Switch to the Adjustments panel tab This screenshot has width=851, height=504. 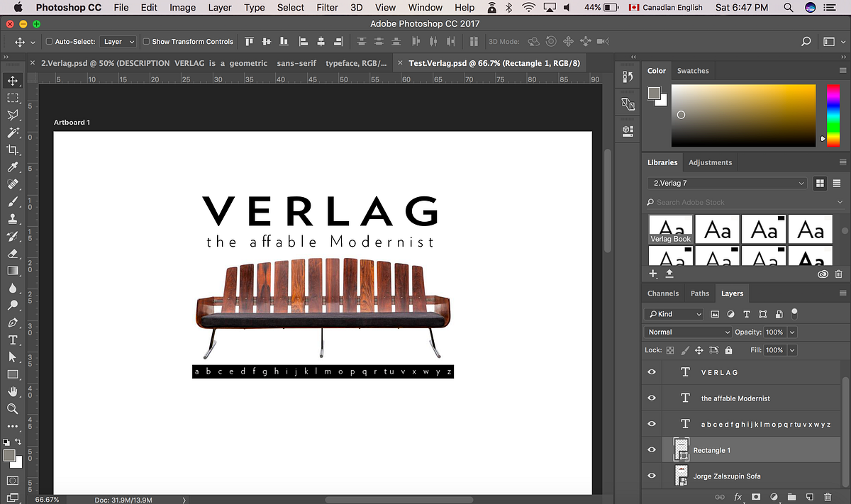coord(710,162)
